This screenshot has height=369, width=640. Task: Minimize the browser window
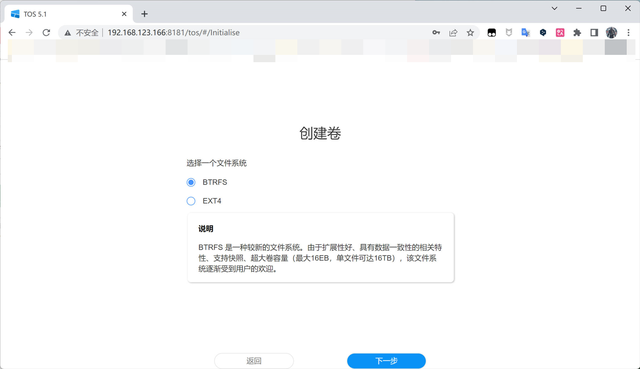(579, 8)
